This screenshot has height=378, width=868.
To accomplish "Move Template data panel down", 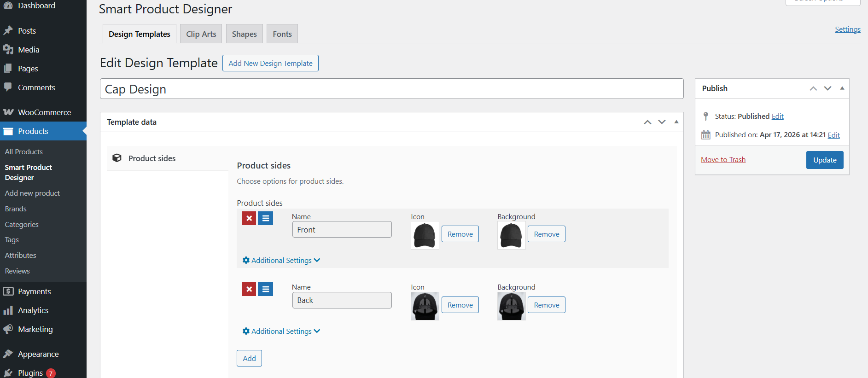I will point(662,122).
